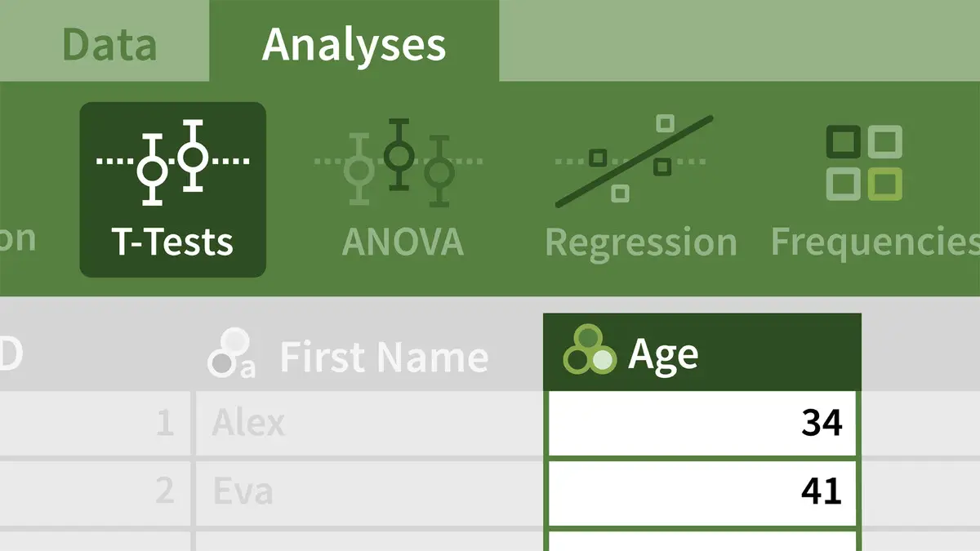Viewport: 980px width, 551px height.
Task: Click the nominal icon in Age header
Action: click(589, 351)
